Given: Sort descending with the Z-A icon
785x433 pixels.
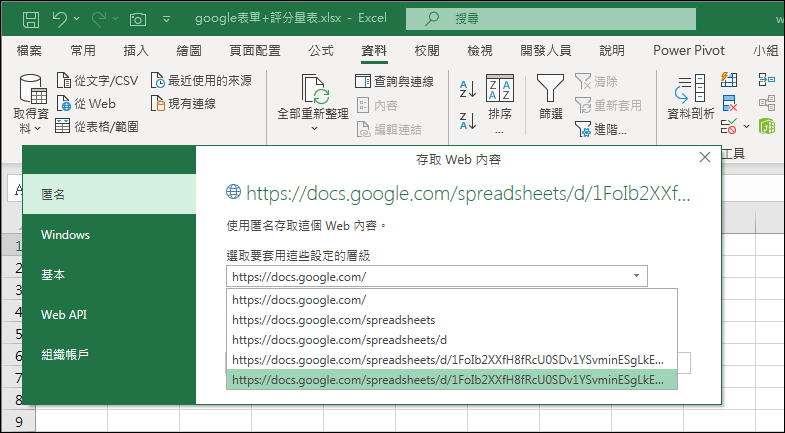Looking at the screenshot, I should pyautogui.click(x=468, y=121).
